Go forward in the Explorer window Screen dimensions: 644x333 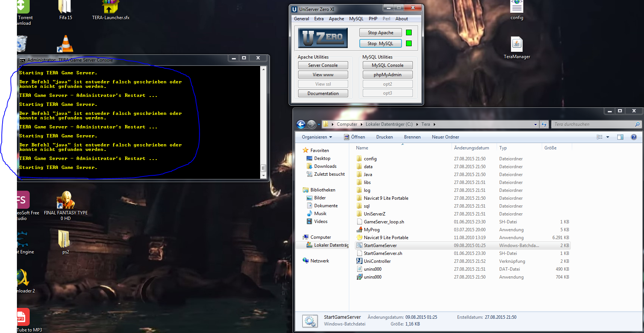(x=311, y=124)
